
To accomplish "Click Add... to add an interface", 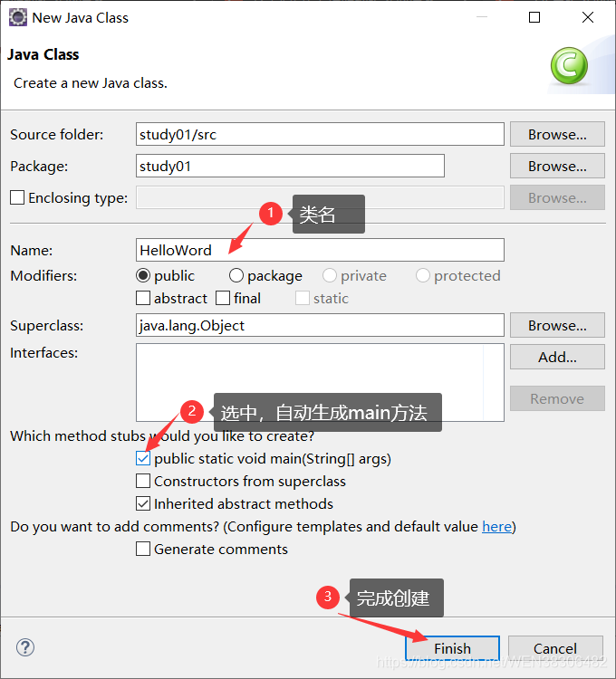I will 557,357.
